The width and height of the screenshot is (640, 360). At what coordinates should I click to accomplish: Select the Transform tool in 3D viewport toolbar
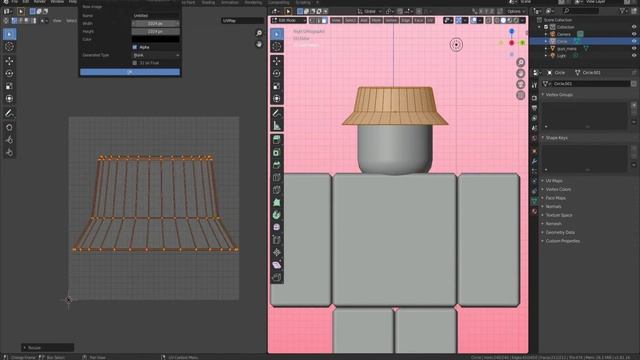point(277,99)
